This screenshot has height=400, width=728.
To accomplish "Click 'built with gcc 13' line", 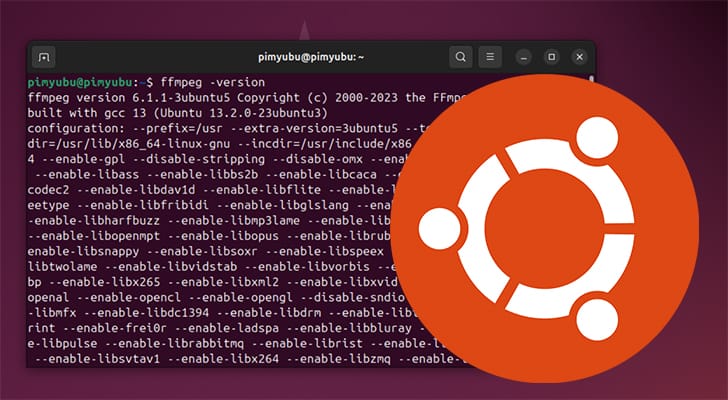I will [x=177, y=113].
